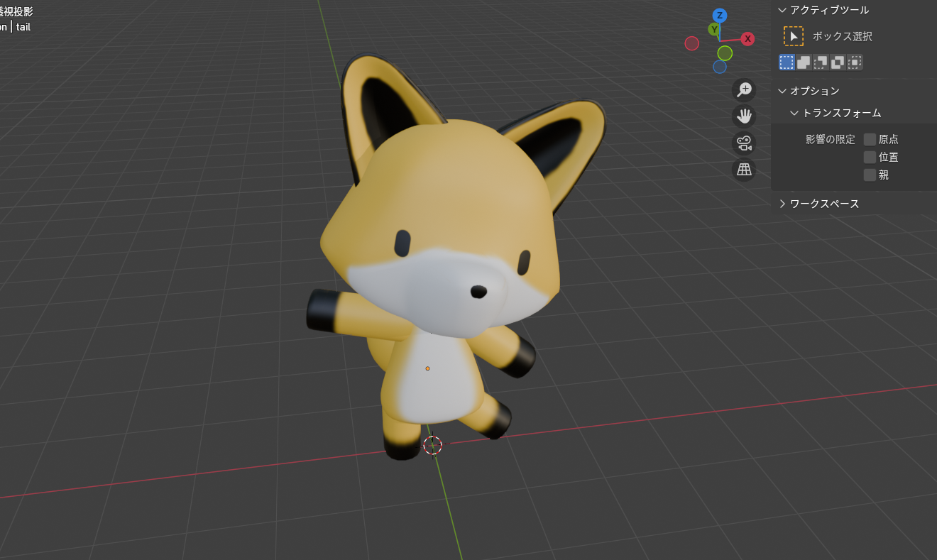Click the box select tool icon
The width and height of the screenshot is (937, 560).
click(x=794, y=36)
